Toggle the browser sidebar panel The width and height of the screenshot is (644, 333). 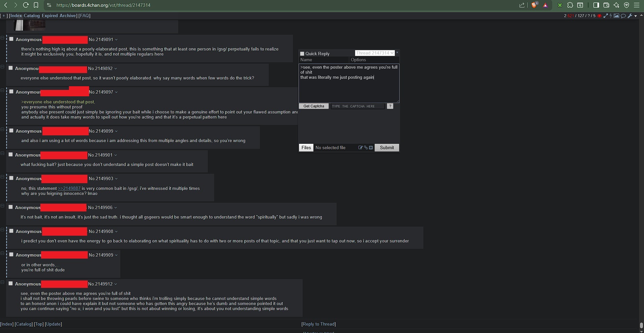coord(596,5)
